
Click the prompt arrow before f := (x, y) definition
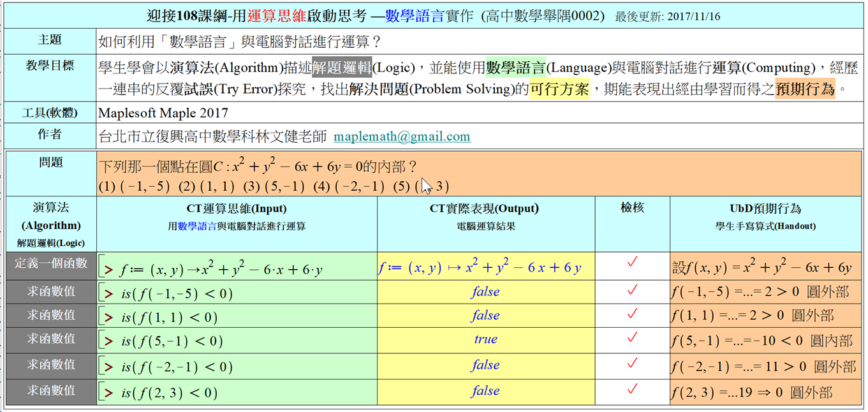109,270
